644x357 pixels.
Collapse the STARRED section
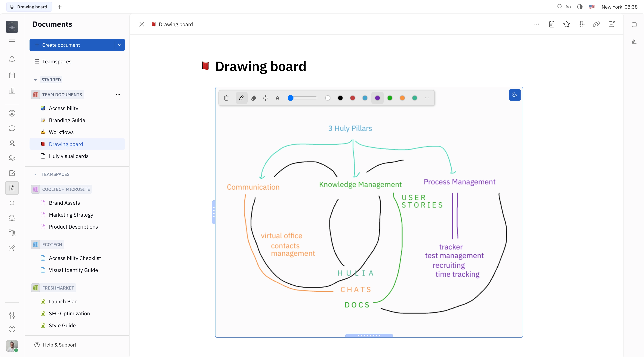[35, 79]
